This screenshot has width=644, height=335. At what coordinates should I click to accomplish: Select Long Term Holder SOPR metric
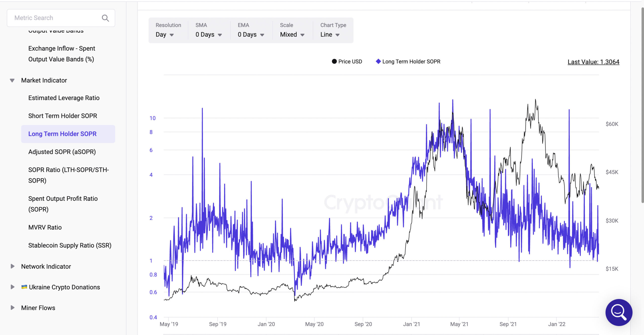coord(68,134)
